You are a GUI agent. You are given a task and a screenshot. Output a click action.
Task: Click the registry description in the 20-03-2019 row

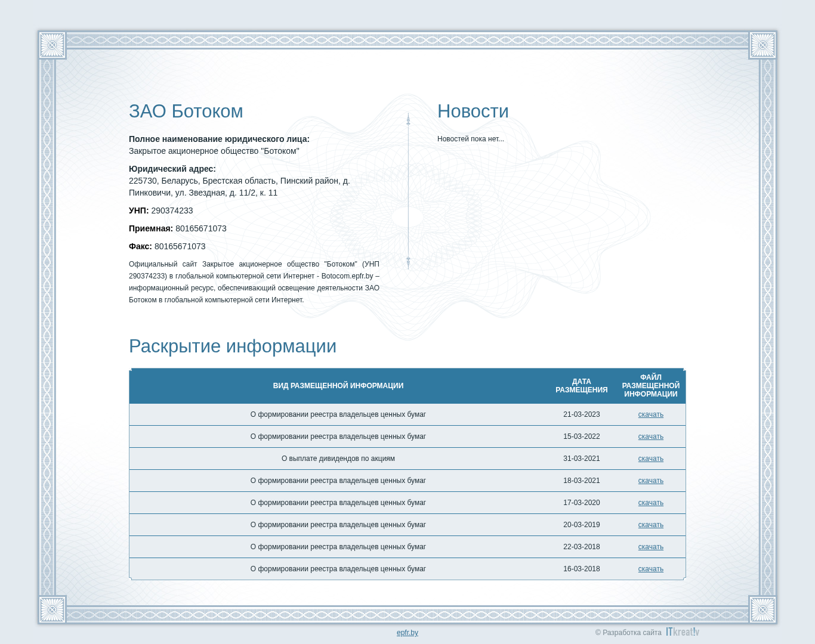tap(338, 525)
